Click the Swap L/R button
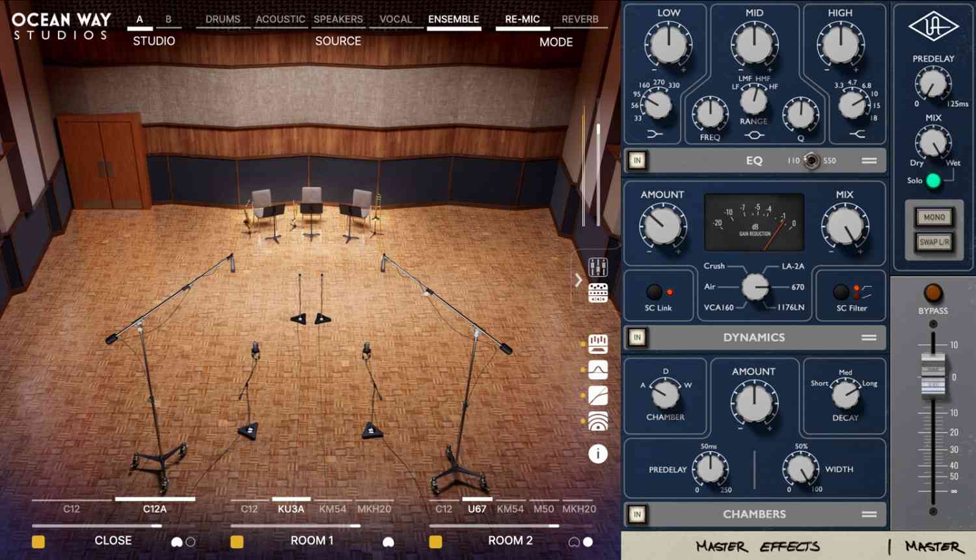Image resolution: width=976 pixels, height=560 pixels. click(934, 241)
